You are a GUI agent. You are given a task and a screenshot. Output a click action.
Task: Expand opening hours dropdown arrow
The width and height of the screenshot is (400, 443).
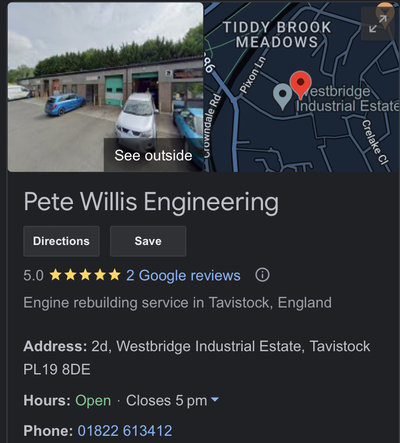215,399
